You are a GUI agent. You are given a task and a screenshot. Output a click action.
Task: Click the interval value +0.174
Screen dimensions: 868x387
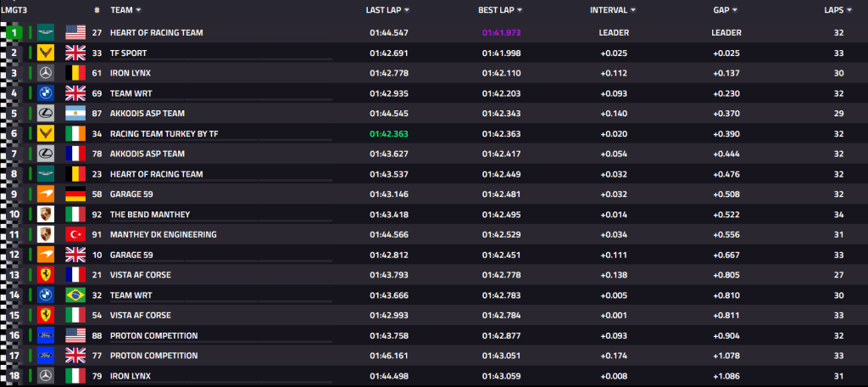pyautogui.click(x=614, y=356)
